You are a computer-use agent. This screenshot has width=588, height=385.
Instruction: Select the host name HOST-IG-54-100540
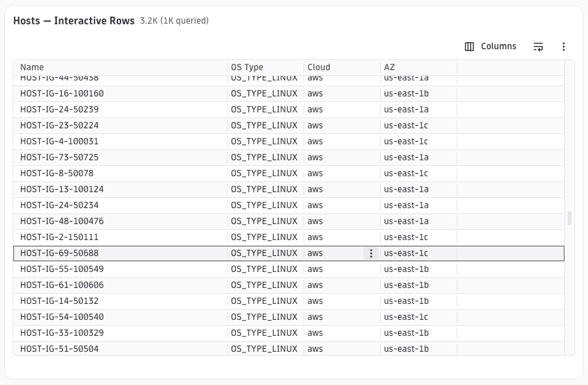point(62,317)
